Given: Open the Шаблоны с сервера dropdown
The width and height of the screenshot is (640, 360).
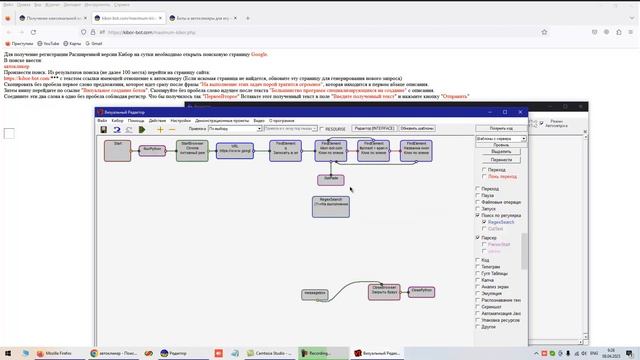Looking at the screenshot, I should (501, 139).
